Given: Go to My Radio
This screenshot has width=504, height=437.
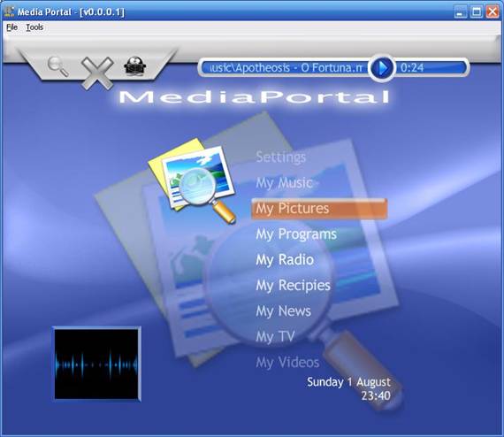Looking at the screenshot, I should (x=285, y=260).
